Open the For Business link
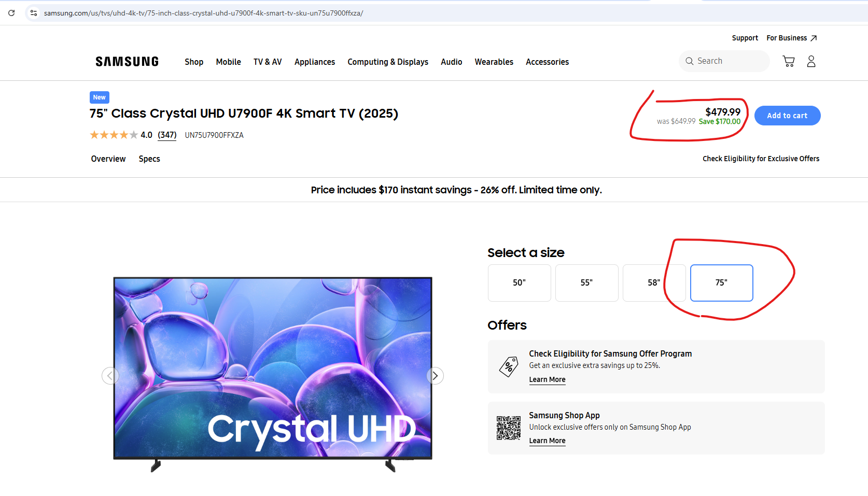The width and height of the screenshot is (868, 496). (792, 38)
